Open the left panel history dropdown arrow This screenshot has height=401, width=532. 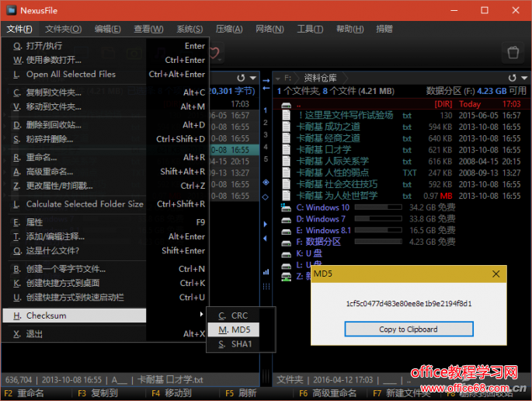tap(253, 78)
